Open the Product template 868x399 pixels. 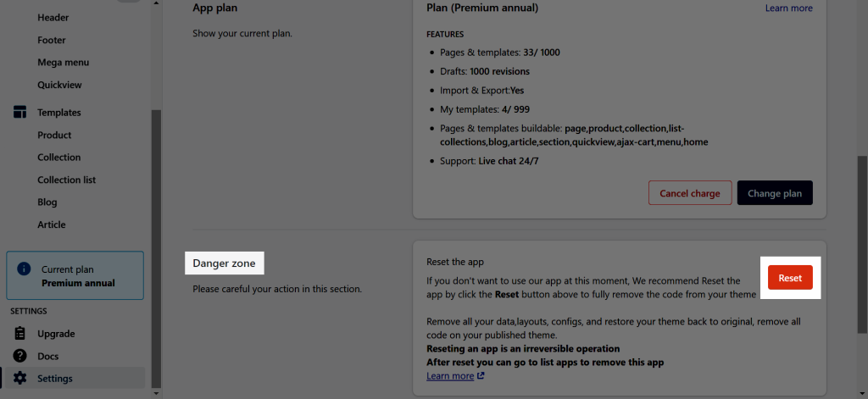coord(54,135)
